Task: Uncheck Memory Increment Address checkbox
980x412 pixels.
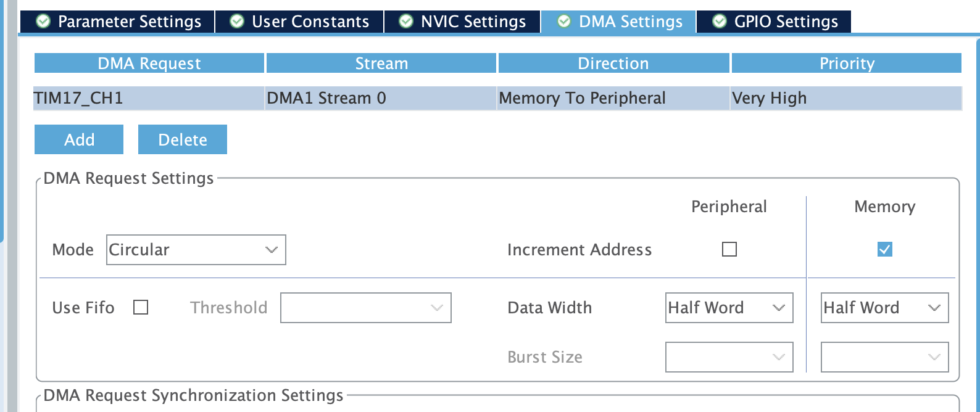Action: 885,249
